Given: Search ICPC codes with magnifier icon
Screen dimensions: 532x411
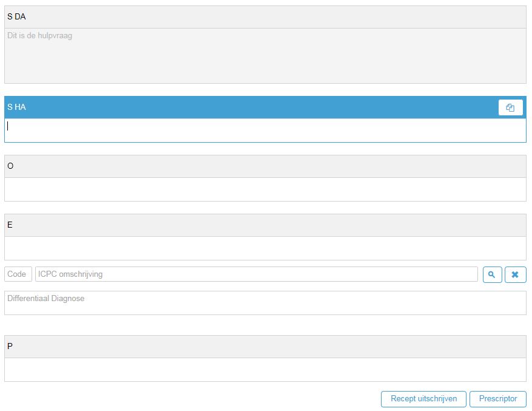Looking at the screenshot, I should point(492,274).
